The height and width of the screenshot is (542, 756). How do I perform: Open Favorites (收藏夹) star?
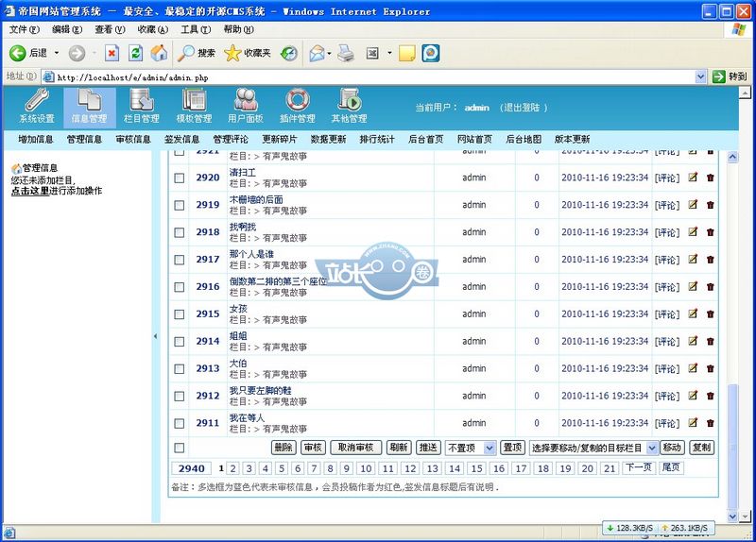coord(248,53)
